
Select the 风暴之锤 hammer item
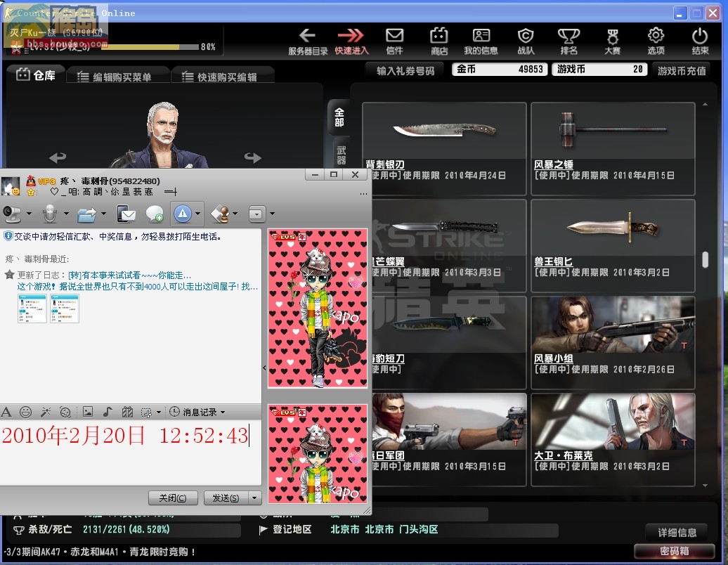[x=613, y=148]
